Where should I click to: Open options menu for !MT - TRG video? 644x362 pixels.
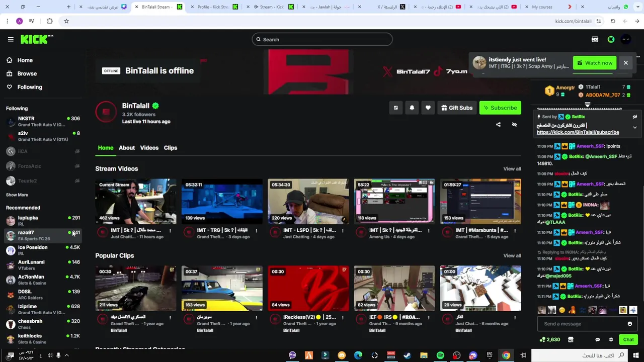click(256, 231)
